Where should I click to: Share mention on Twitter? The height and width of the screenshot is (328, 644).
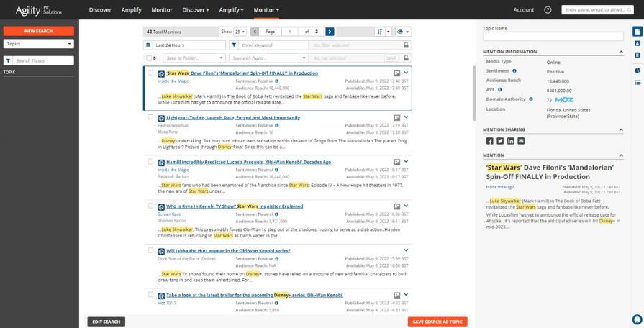500,141
